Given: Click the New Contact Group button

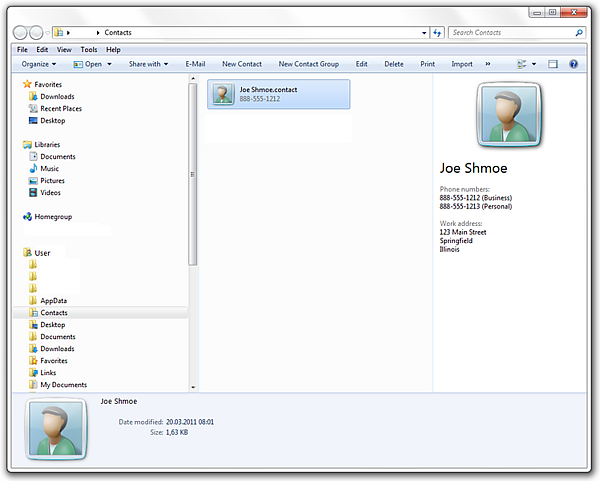Looking at the screenshot, I should point(308,64).
